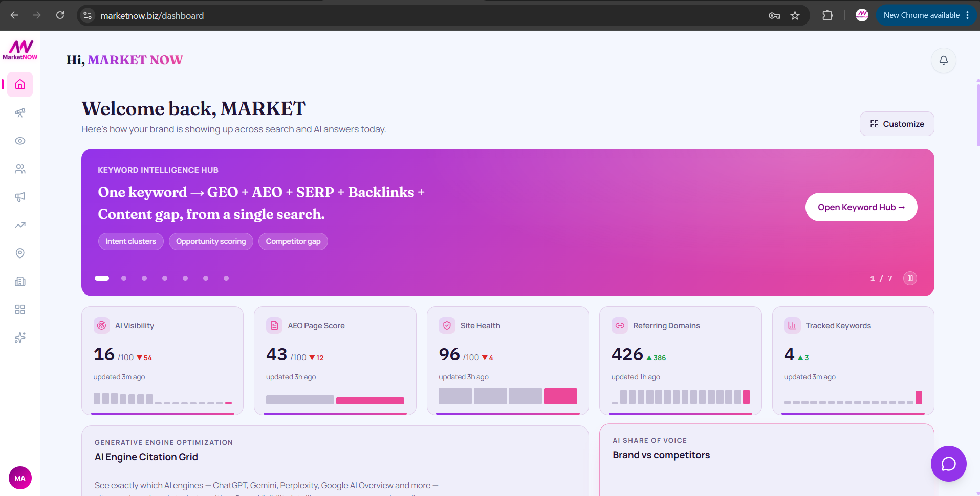This screenshot has height=496, width=980.
Task: Click New Chrome available button
Action: (x=926, y=15)
